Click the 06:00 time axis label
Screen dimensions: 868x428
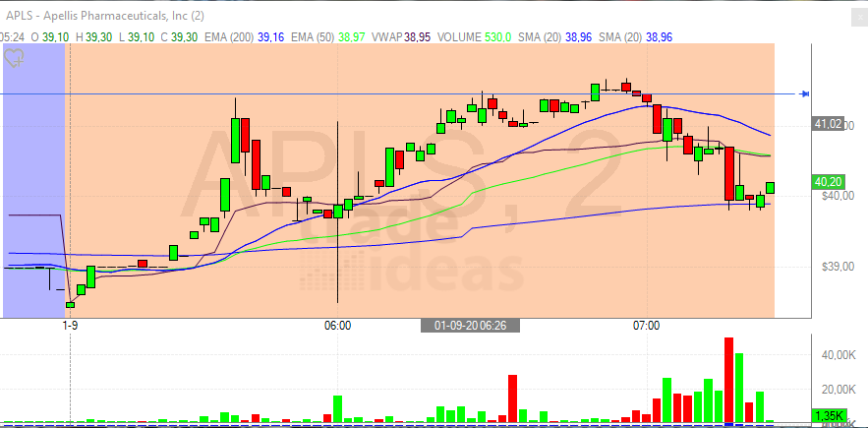(x=338, y=326)
